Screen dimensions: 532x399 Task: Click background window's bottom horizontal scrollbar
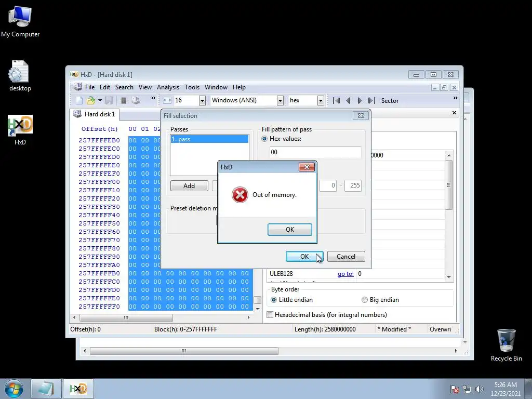tap(184, 351)
